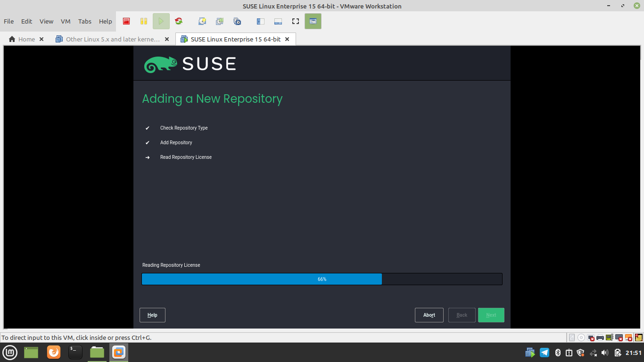The height and width of the screenshot is (362, 644).
Task: Click the green Power On play icon
Action: point(161,21)
